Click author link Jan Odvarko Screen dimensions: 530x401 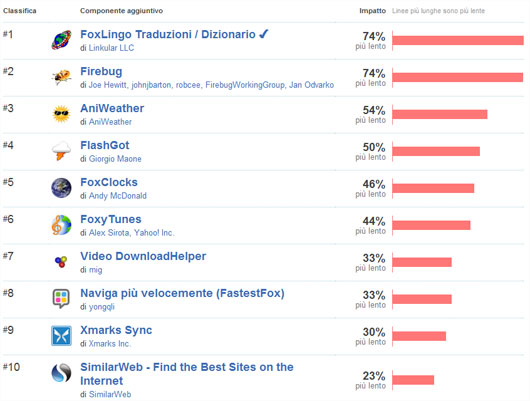click(x=311, y=85)
